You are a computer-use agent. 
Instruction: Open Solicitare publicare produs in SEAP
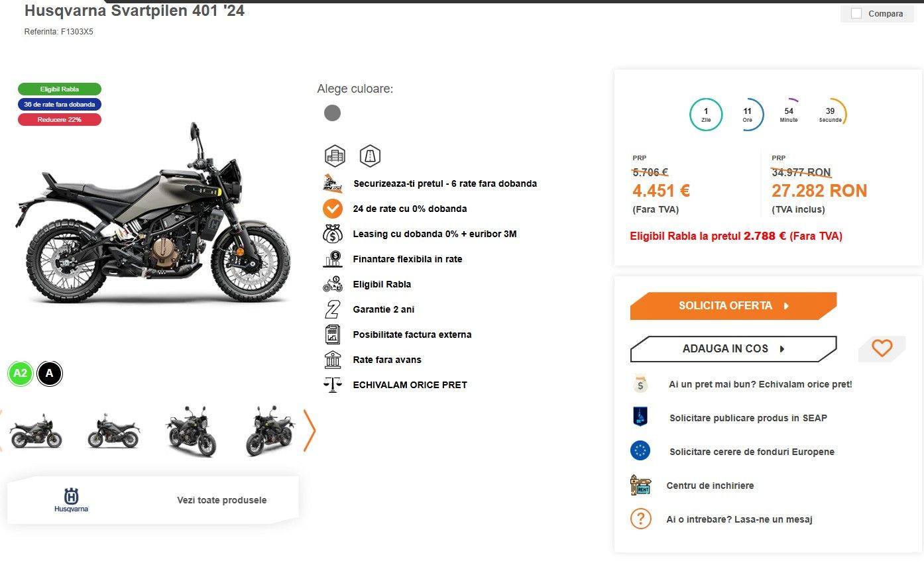point(748,418)
